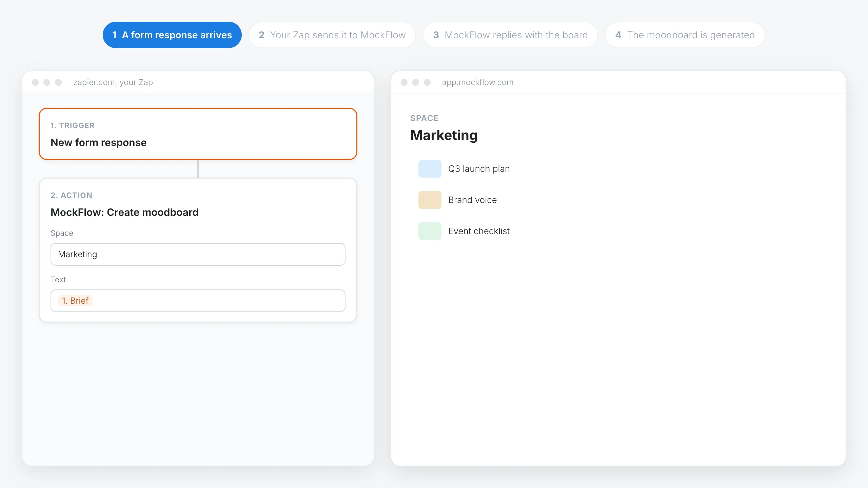Open the 'Event checklist' item
The image size is (868, 488).
pyautogui.click(x=479, y=231)
